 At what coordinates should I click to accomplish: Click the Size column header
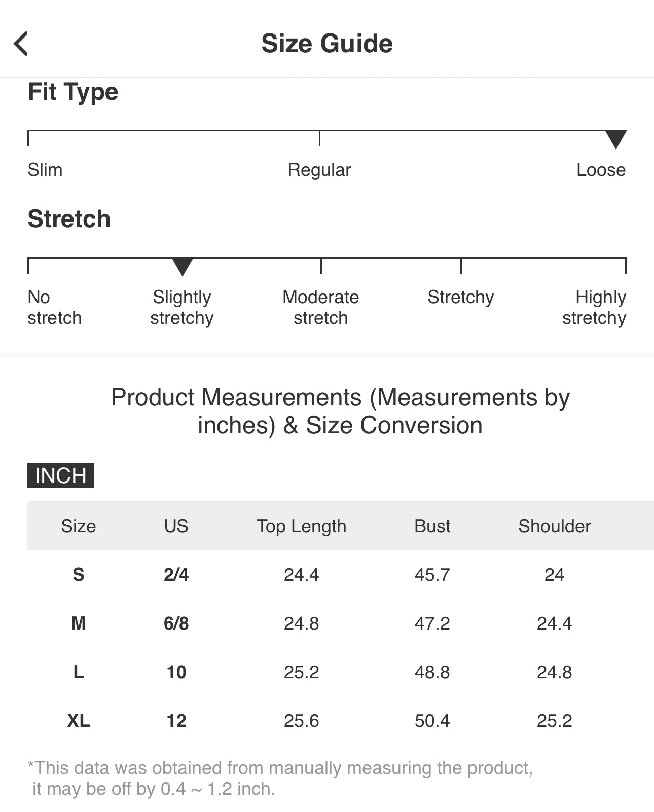coord(79,526)
